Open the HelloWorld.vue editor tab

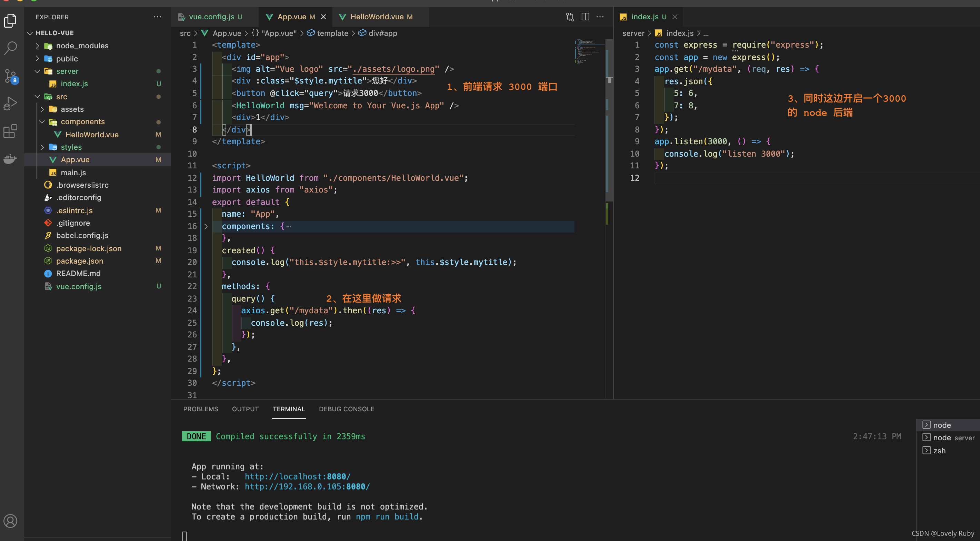click(377, 17)
